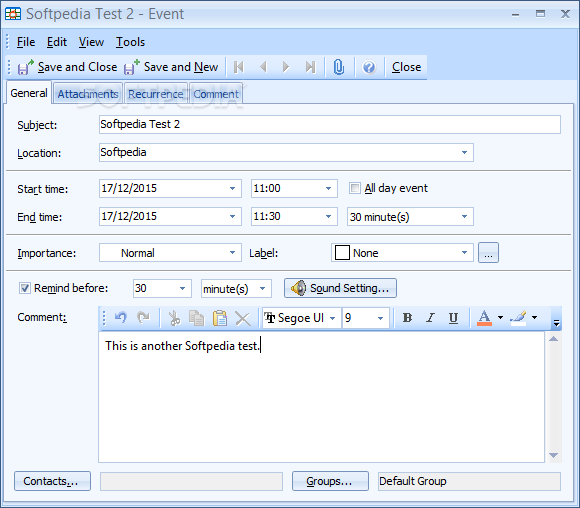
Task: Click into the Subject field
Action: (x=330, y=124)
